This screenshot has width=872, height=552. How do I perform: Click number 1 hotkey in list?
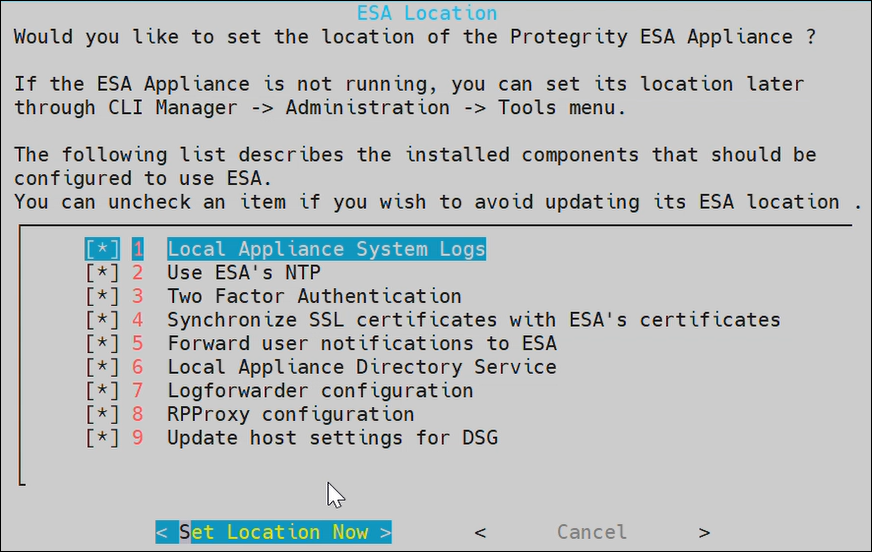138,249
